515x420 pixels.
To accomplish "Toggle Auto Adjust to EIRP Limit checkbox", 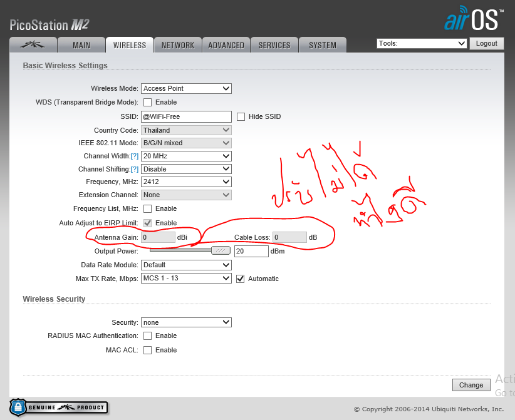I will [147, 223].
